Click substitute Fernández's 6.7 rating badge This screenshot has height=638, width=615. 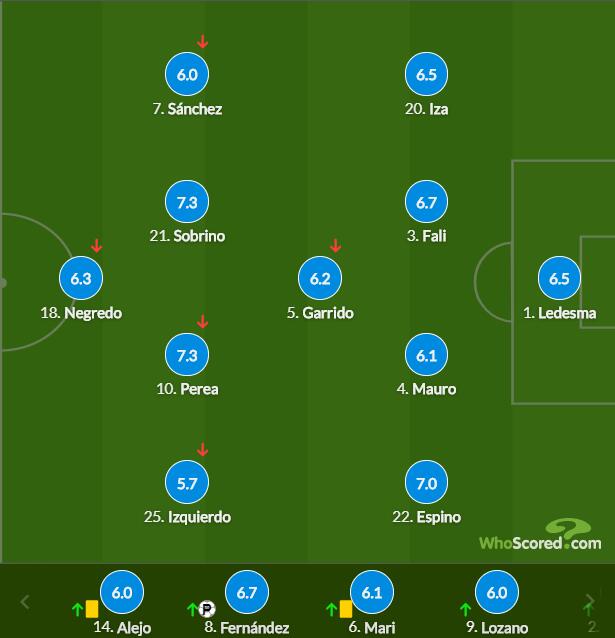click(247, 593)
